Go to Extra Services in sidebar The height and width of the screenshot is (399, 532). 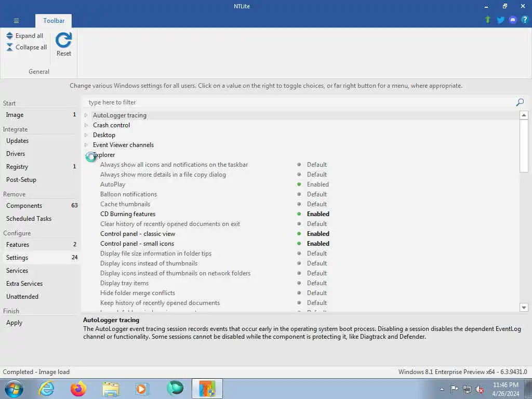[x=41, y=283]
